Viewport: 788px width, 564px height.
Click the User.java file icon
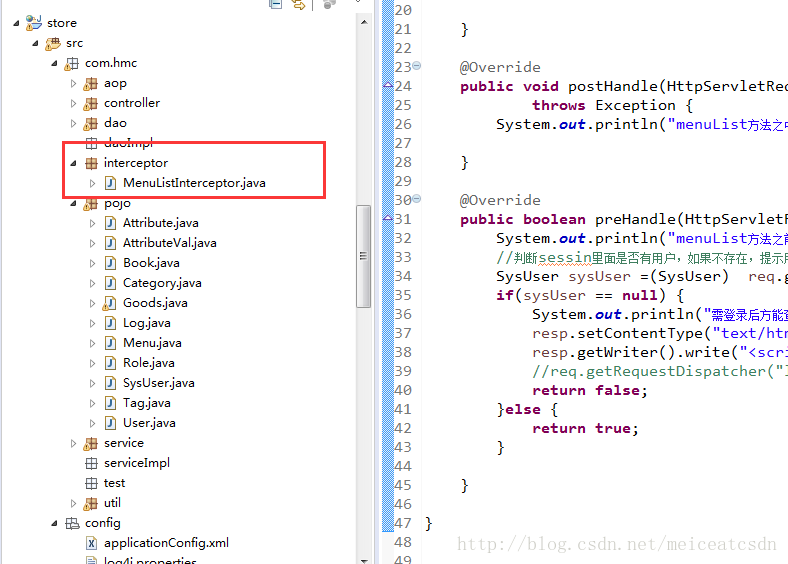[111, 423]
